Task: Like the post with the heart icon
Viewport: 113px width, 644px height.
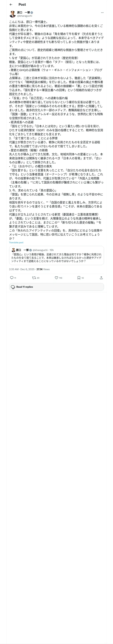Action: 56,278
